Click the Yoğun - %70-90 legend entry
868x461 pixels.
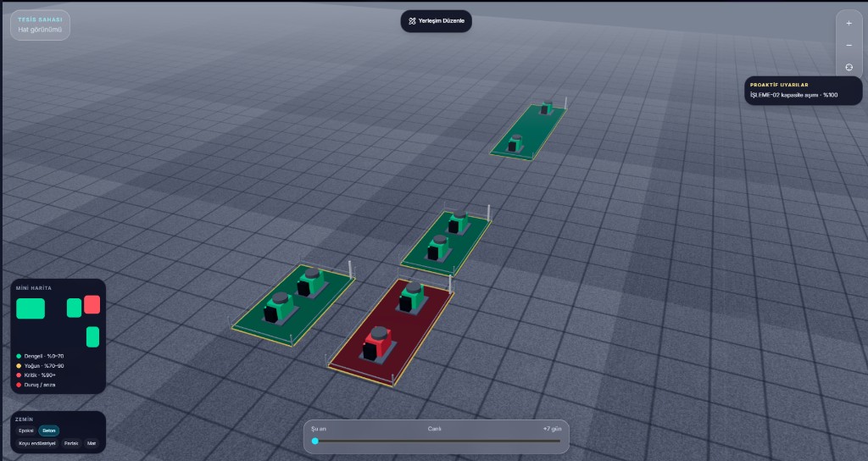pyautogui.click(x=40, y=366)
